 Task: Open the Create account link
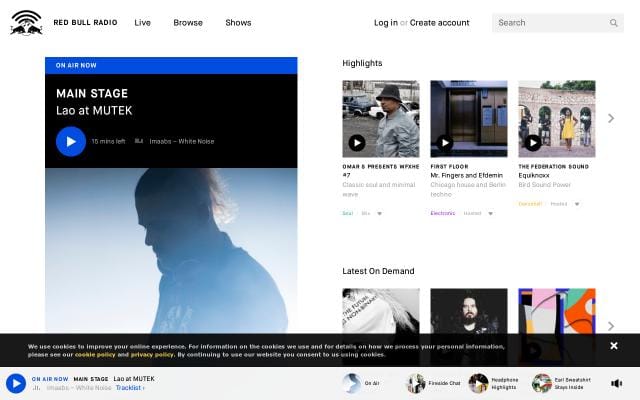tap(439, 23)
